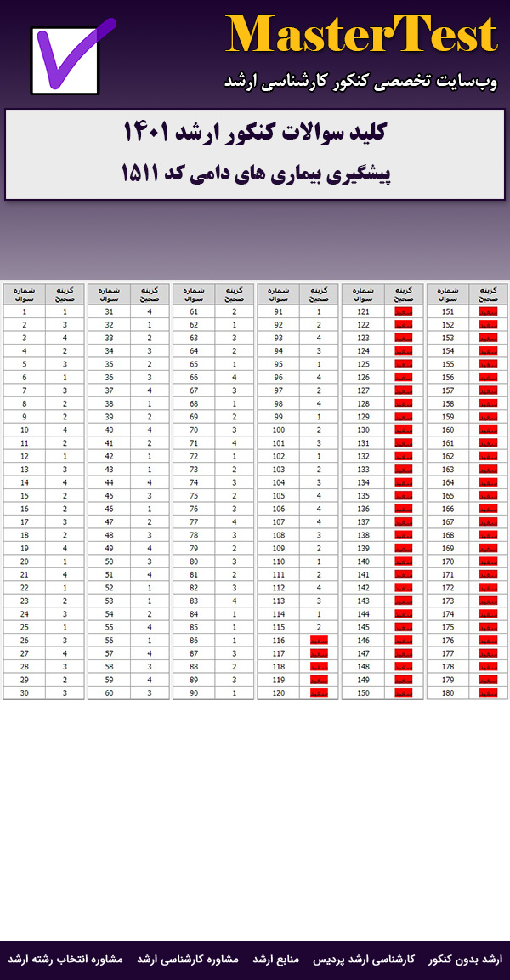This screenshot has width=510, height=980.
Task: Select question number 115 cell
Action: point(277,628)
